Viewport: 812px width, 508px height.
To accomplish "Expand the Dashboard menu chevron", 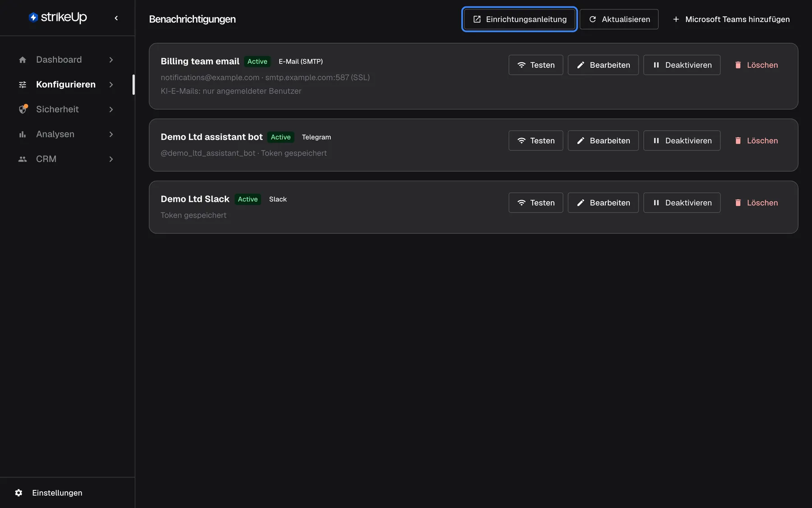I will pos(111,60).
